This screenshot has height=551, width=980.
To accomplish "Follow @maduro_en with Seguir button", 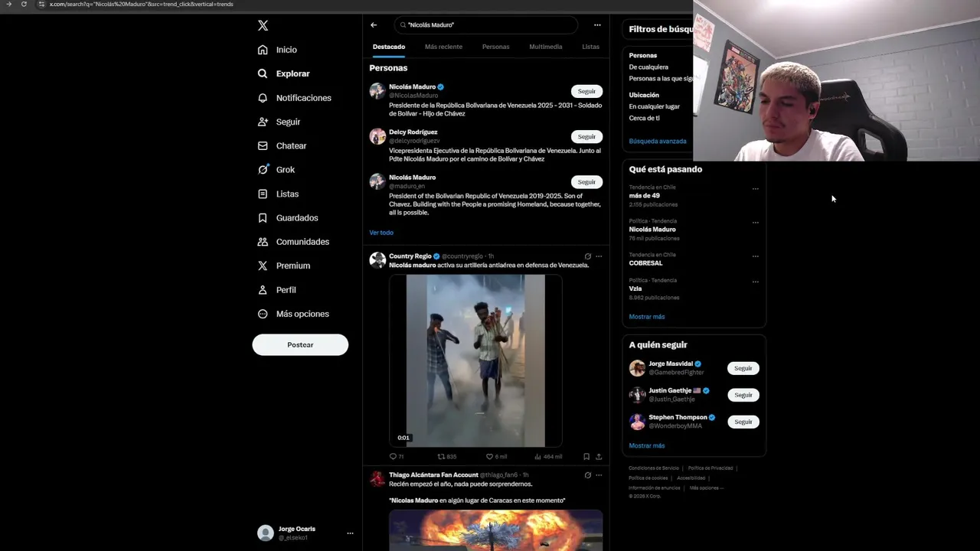I will [x=586, y=181].
